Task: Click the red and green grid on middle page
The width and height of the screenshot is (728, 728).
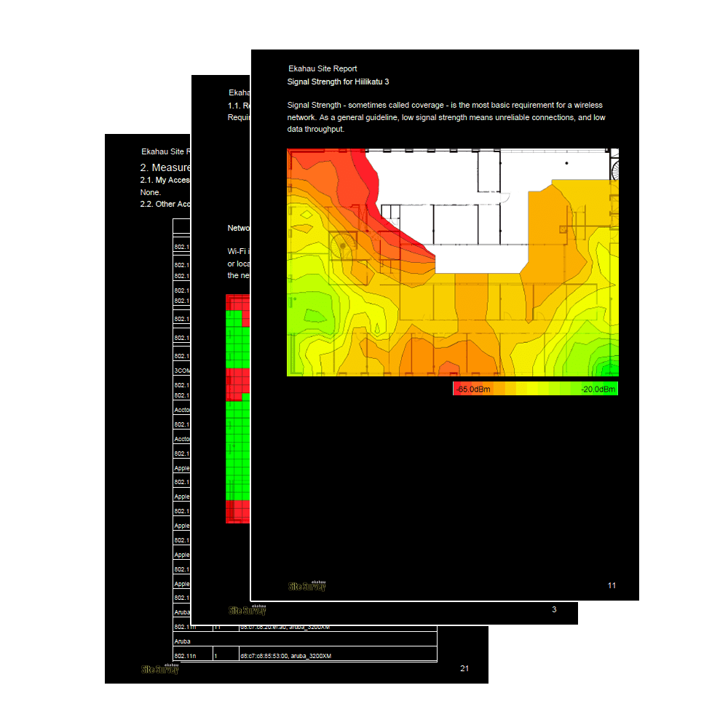Action: (238, 408)
